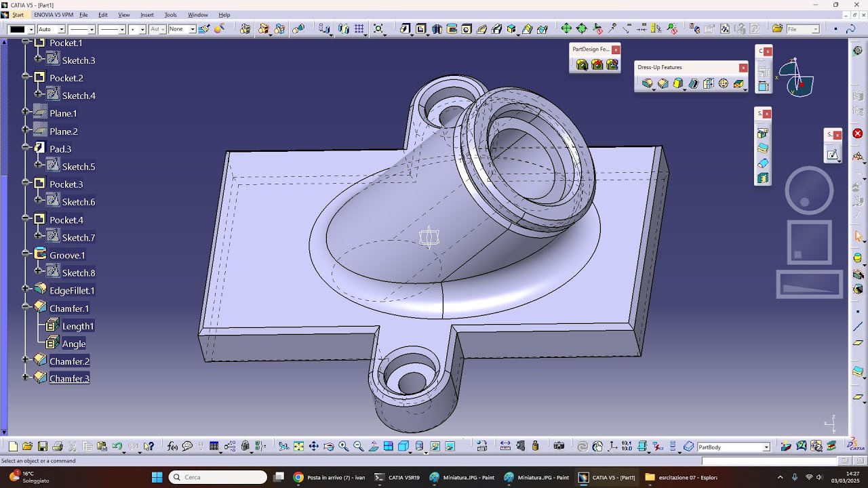Click the weather widget showing 16°C Soleggiato

point(31,477)
